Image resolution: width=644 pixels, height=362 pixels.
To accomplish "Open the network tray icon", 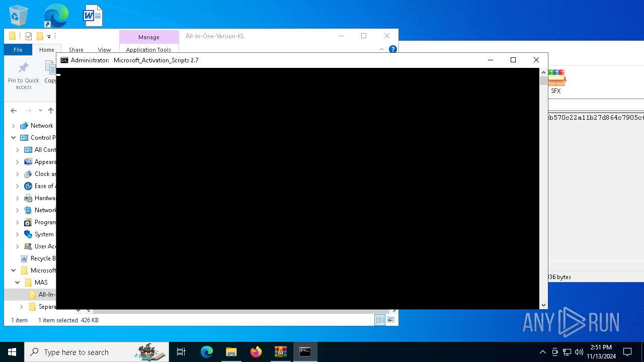I will 567,352.
